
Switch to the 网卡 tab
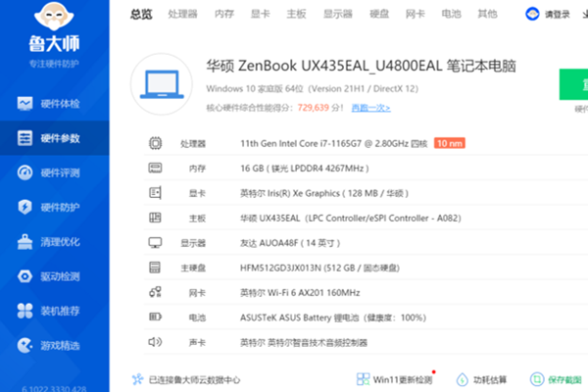click(x=416, y=15)
